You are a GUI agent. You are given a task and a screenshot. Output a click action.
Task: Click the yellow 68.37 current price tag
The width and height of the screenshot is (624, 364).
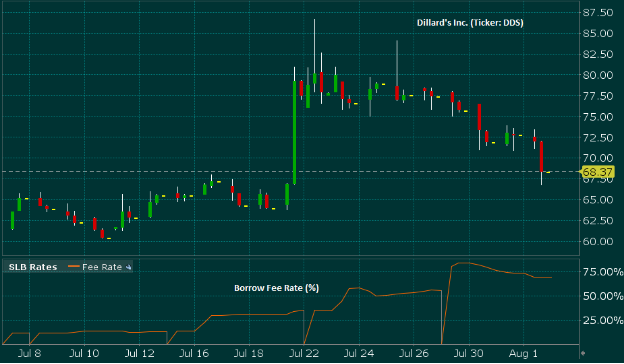598,172
